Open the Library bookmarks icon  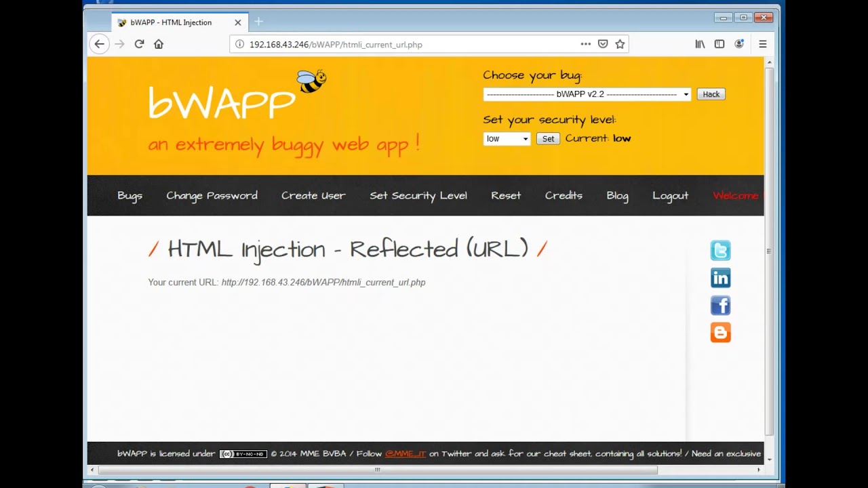point(700,44)
